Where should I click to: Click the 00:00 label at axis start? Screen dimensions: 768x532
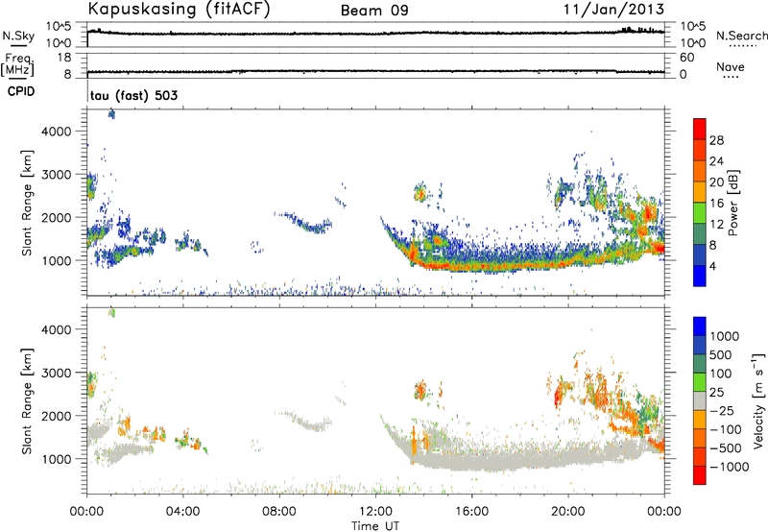86,512
